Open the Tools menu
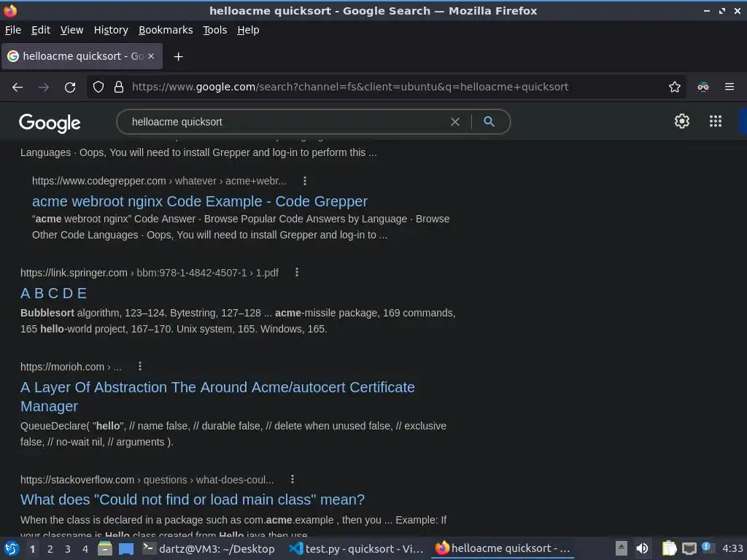 pos(215,30)
